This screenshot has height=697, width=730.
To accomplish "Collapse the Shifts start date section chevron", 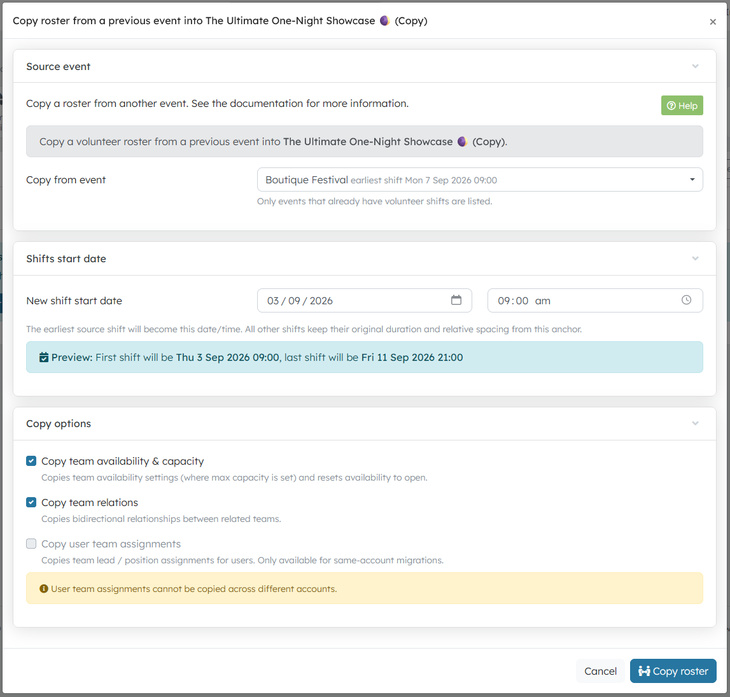I will [x=695, y=258].
